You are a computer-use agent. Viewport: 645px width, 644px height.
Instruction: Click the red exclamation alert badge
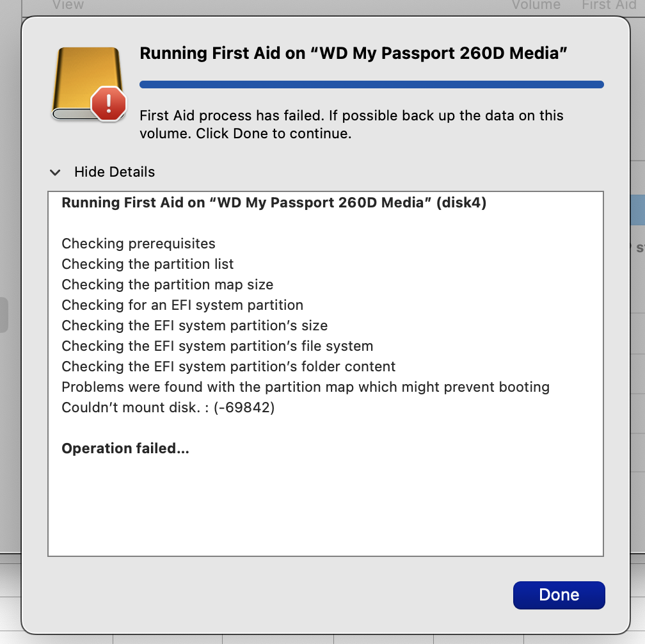click(109, 103)
